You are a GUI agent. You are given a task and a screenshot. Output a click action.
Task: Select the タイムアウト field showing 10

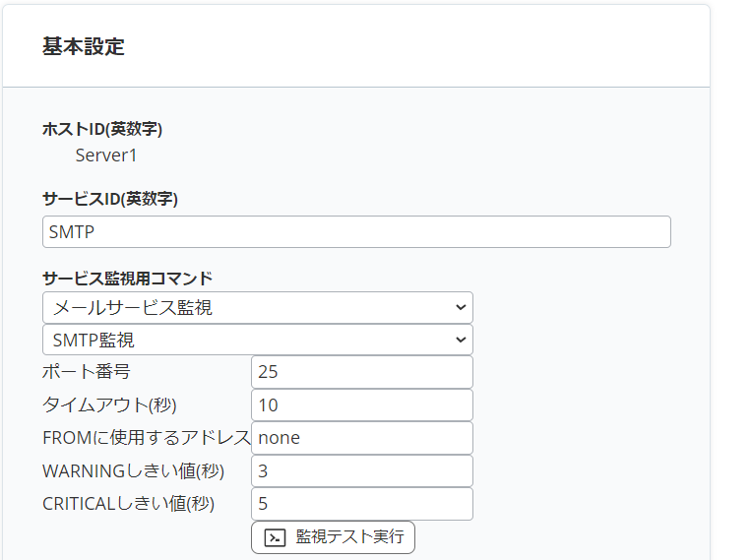[361, 404]
